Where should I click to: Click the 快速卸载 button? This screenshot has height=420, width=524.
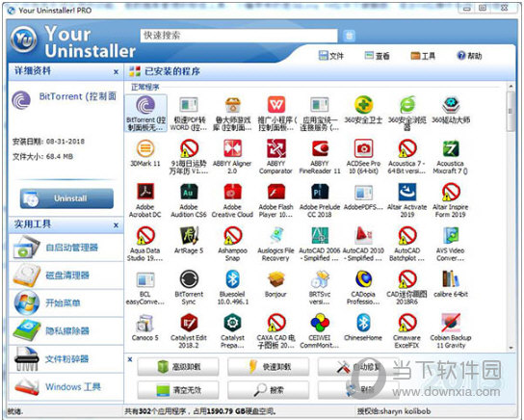[269, 367]
